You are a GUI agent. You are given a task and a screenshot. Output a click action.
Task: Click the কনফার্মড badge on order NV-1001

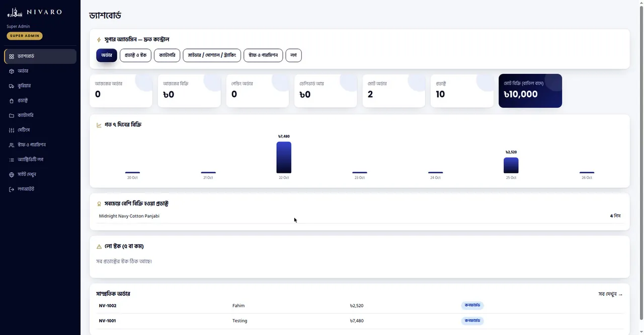[472, 320]
